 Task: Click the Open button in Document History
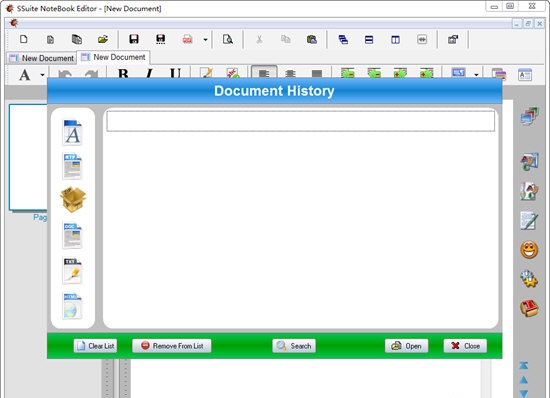[x=407, y=346]
